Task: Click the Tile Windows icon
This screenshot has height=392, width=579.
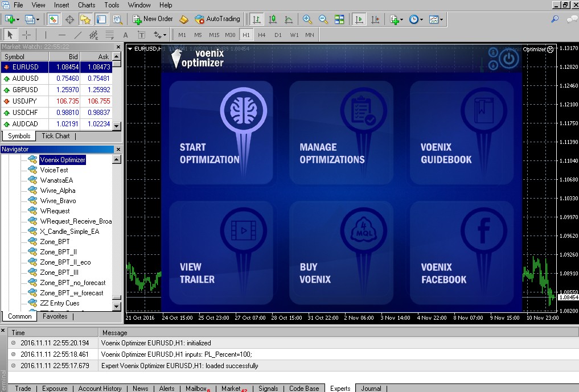Action: [x=339, y=19]
